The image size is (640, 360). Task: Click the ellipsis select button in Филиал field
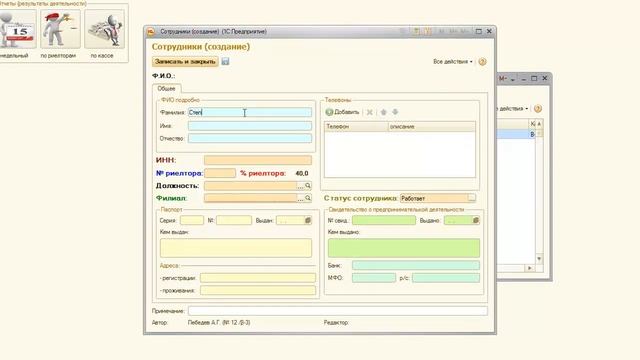tap(300, 198)
